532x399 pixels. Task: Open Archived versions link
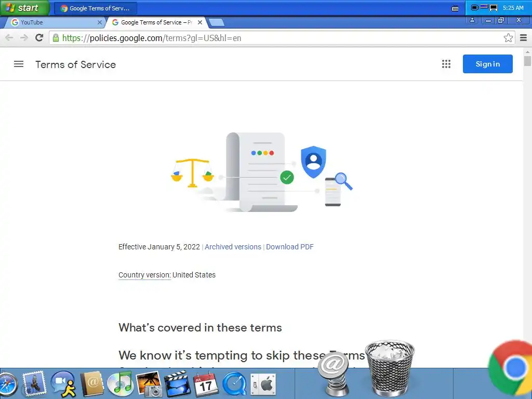(233, 247)
